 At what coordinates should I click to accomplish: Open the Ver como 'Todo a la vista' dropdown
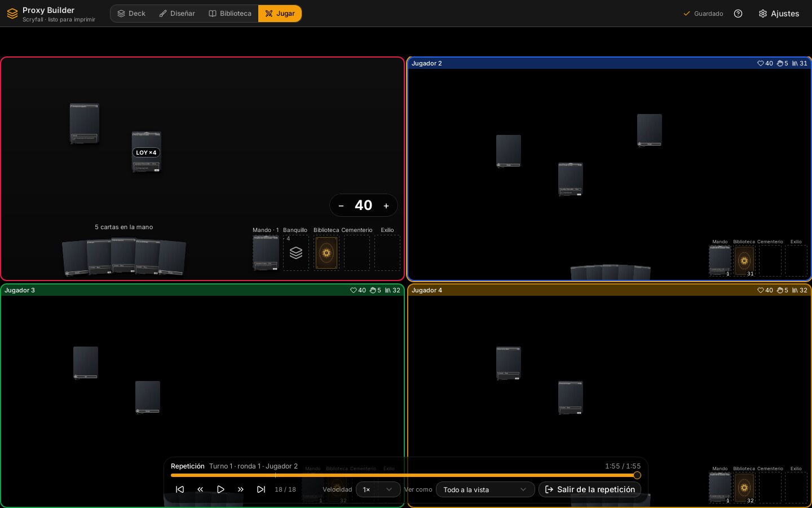pyautogui.click(x=485, y=489)
